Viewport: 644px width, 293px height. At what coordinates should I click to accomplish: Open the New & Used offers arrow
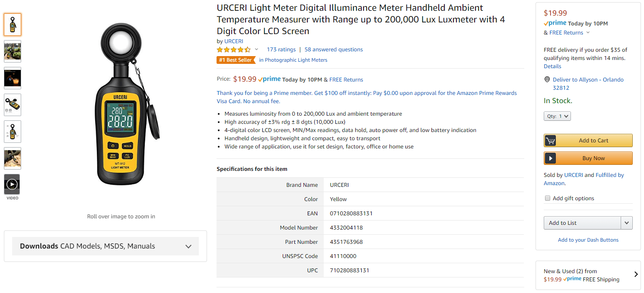[636, 274]
